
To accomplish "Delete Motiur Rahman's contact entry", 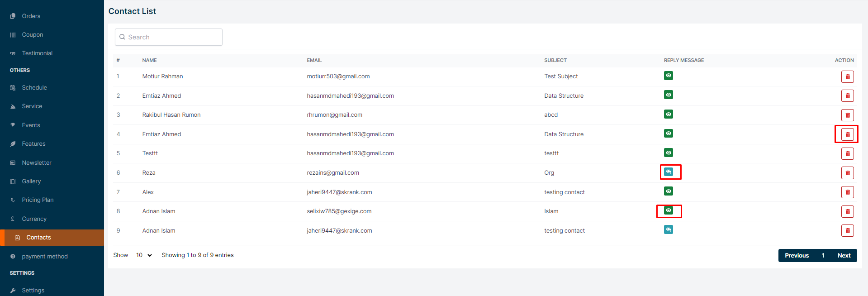I will tap(847, 76).
